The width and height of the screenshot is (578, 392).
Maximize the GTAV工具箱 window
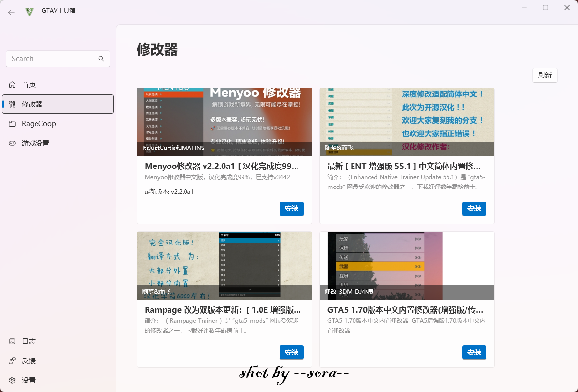545,8
